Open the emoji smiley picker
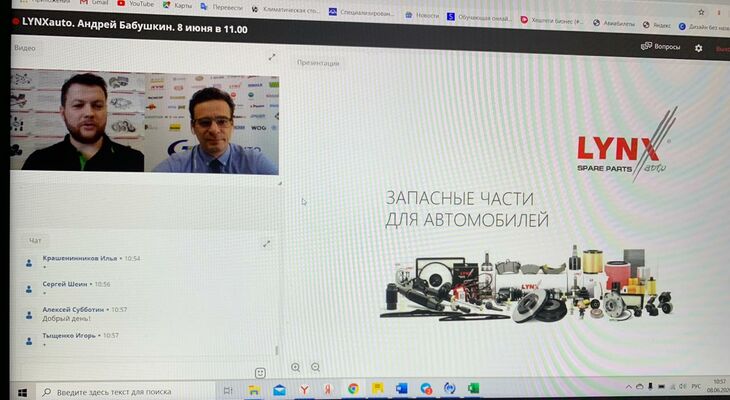Viewport: 730px width, 400px height. 260,373
